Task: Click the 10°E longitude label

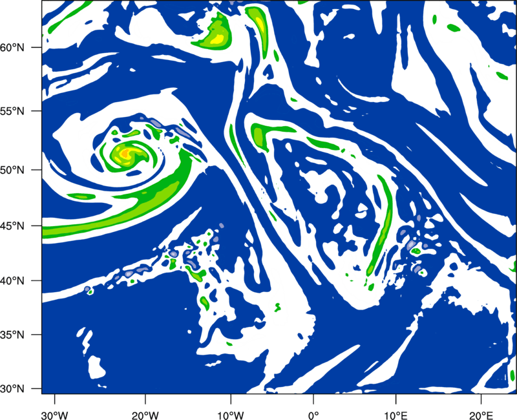Action: pos(396,415)
